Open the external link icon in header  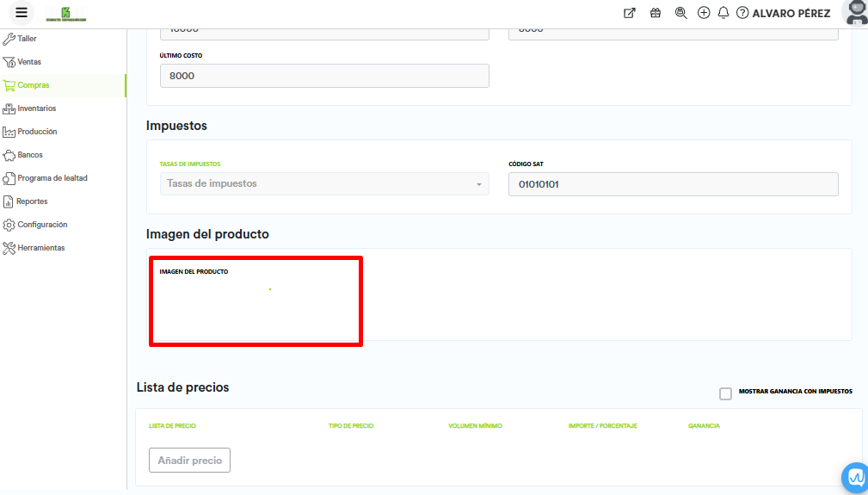coord(630,13)
